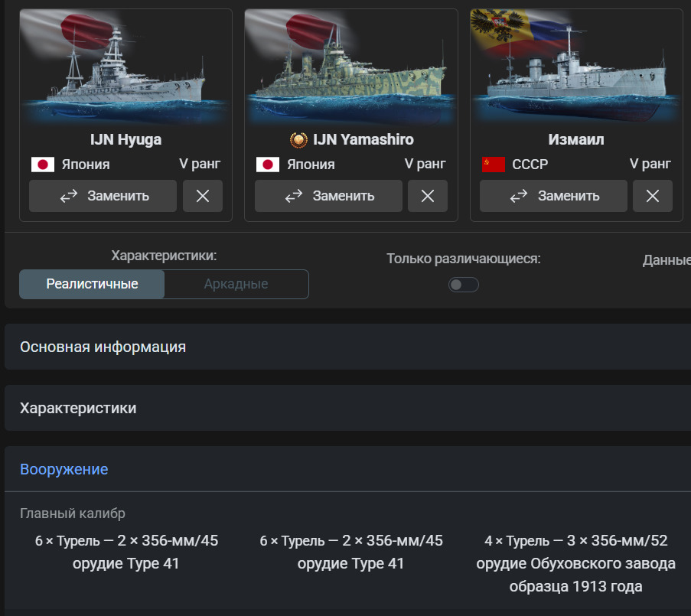Click the IJN Yamashiro ship name
This screenshot has height=616, width=691.
363,140
